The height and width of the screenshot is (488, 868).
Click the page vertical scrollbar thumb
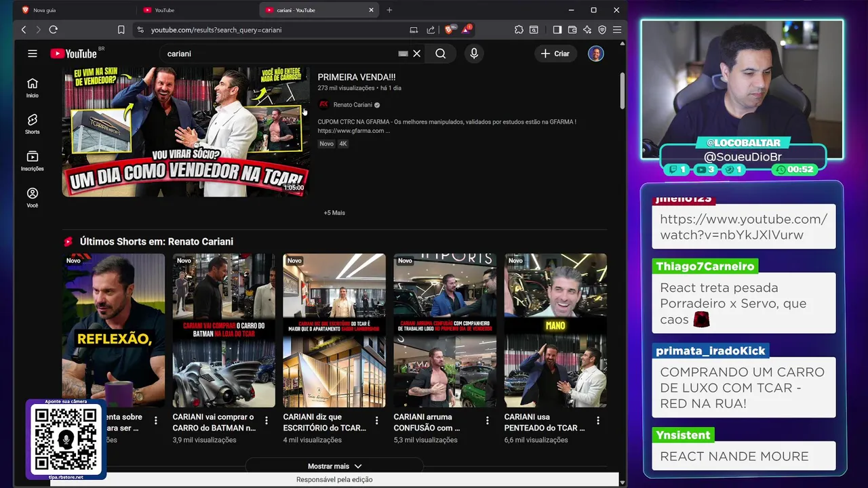coord(623,89)
